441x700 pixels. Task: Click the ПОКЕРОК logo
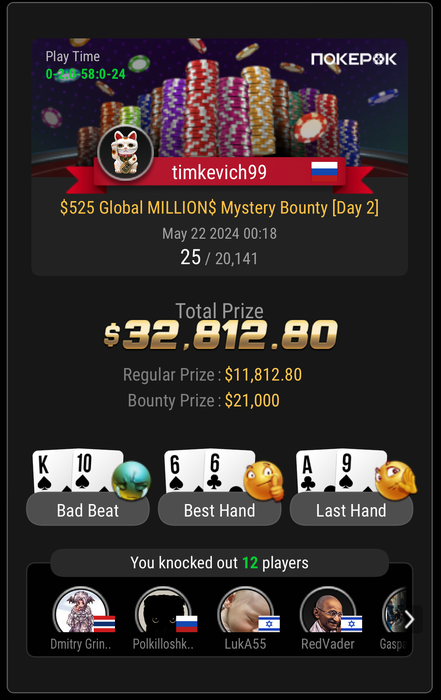tap(354, 59)
